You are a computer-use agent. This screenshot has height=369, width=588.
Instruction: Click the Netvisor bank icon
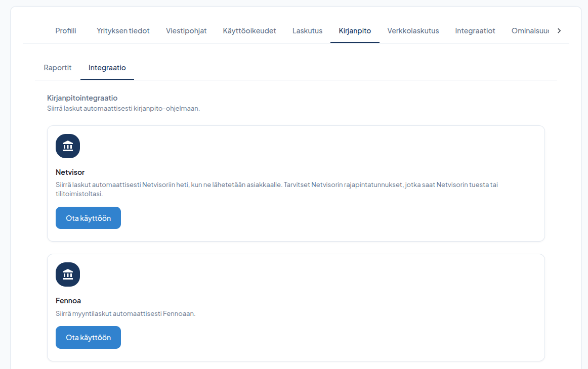click(68, 146)
